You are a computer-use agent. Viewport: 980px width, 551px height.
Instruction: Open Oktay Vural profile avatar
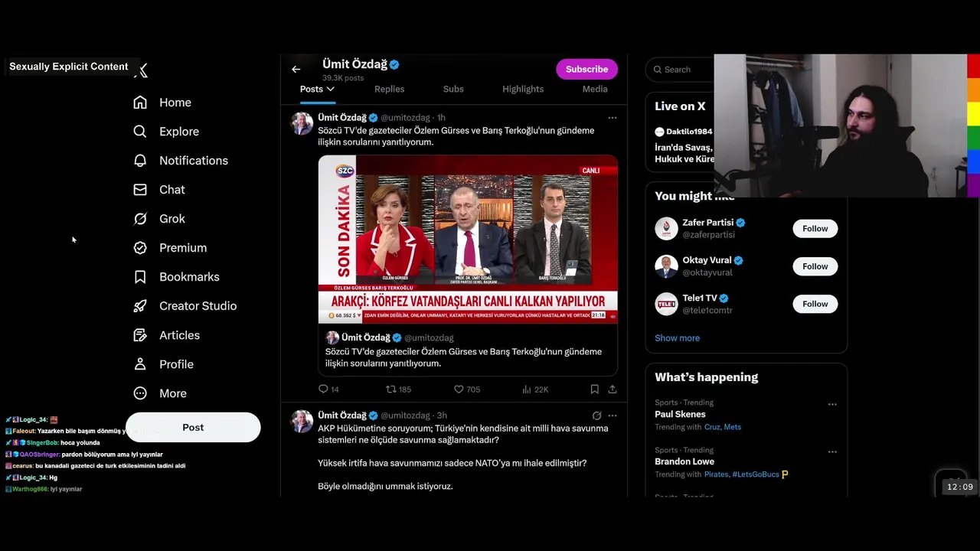[666, 266]
